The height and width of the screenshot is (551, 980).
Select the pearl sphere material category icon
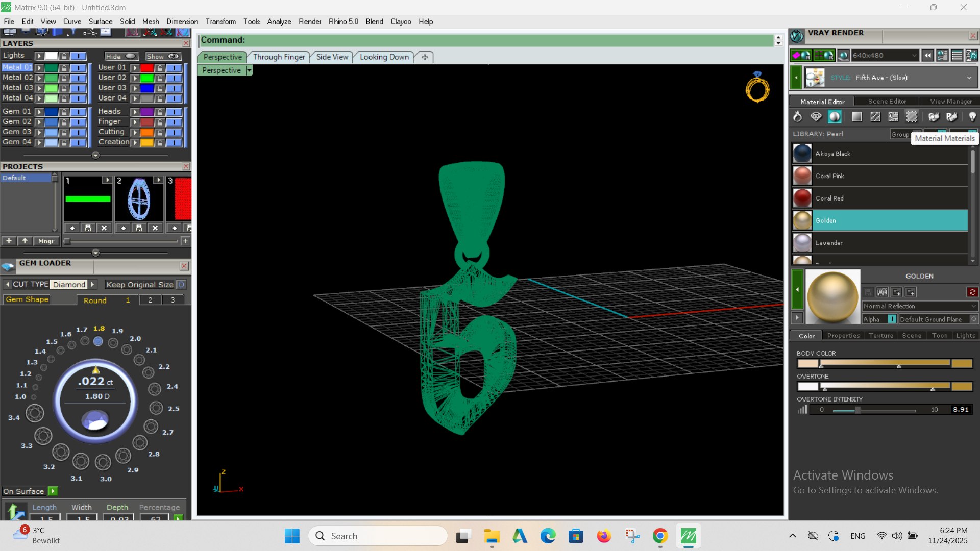835,117
